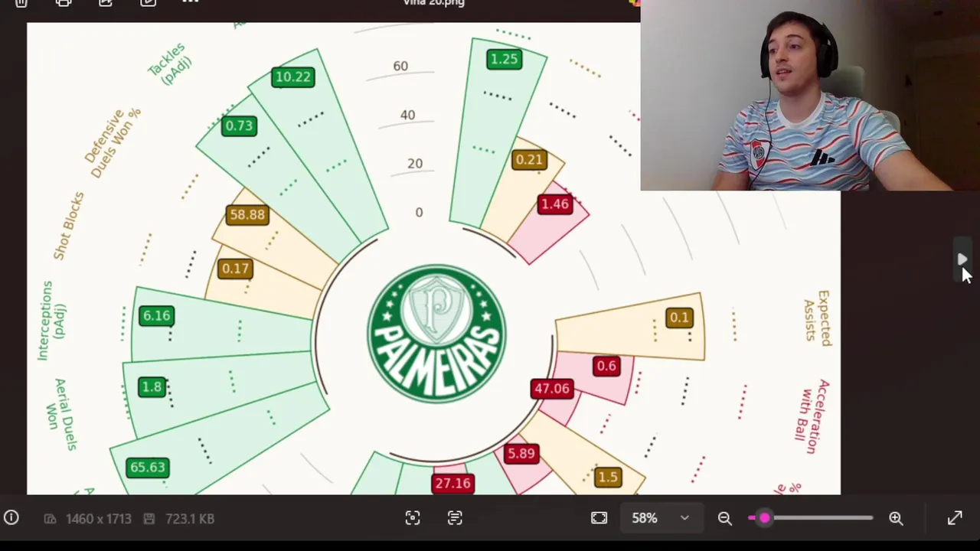Screen dimensions: 980x551
Task: Click the Defensive Duels Won % label
Action: (x=113, y=143)
